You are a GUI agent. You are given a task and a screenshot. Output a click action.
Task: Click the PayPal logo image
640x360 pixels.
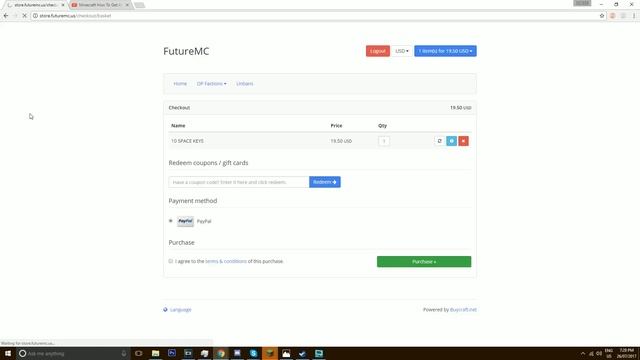coord(185,221)
